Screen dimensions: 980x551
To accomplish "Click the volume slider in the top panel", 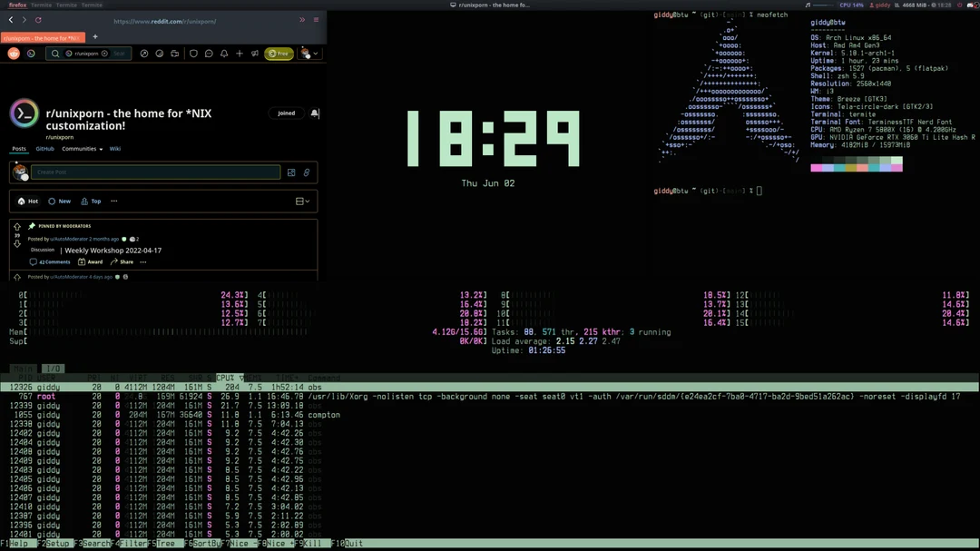I will point(824,4).
